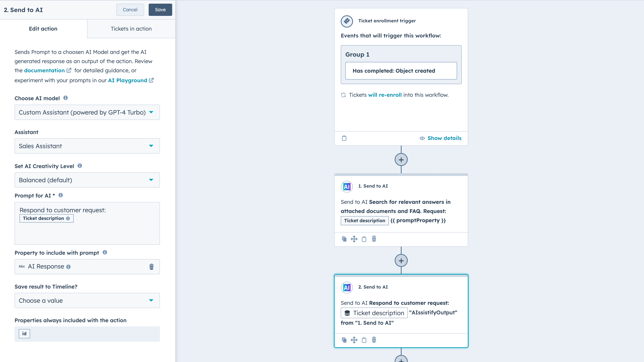Click the Cancel button
The height and width of the screenshot is (362, 644).
coord(130,10)
